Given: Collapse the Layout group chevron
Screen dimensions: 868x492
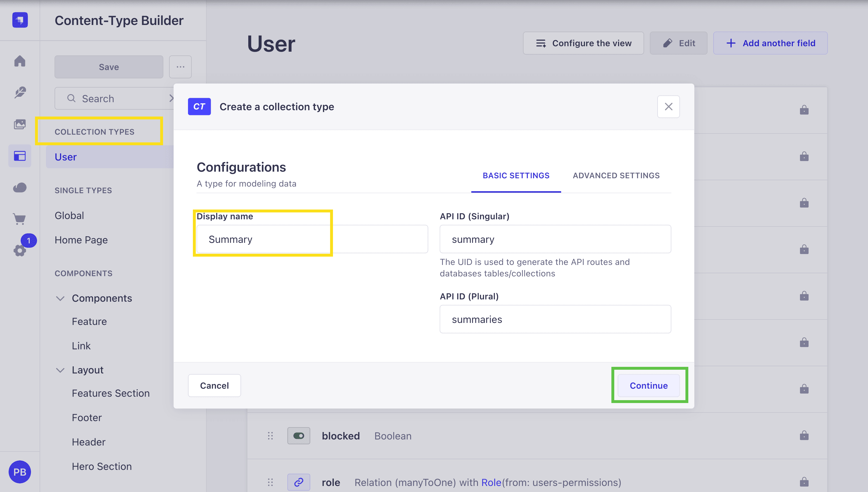Looking at the screenshot, I should [60, 370].
